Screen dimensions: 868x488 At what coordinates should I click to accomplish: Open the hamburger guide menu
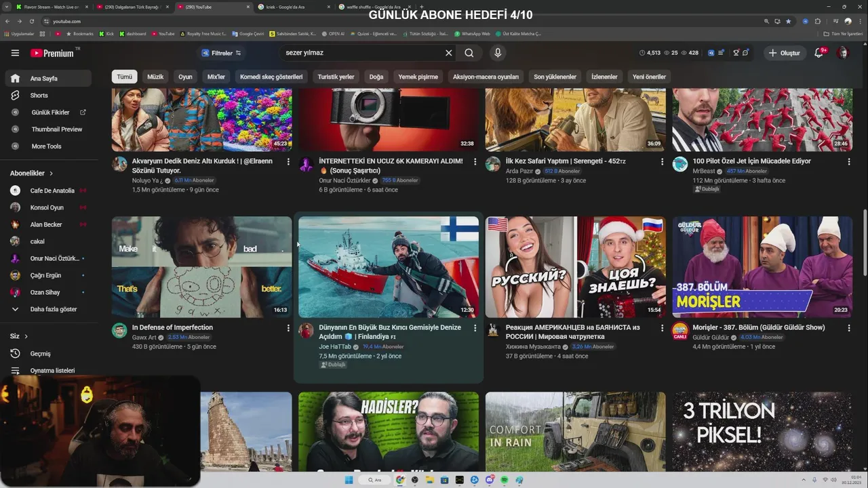[15, 53]
